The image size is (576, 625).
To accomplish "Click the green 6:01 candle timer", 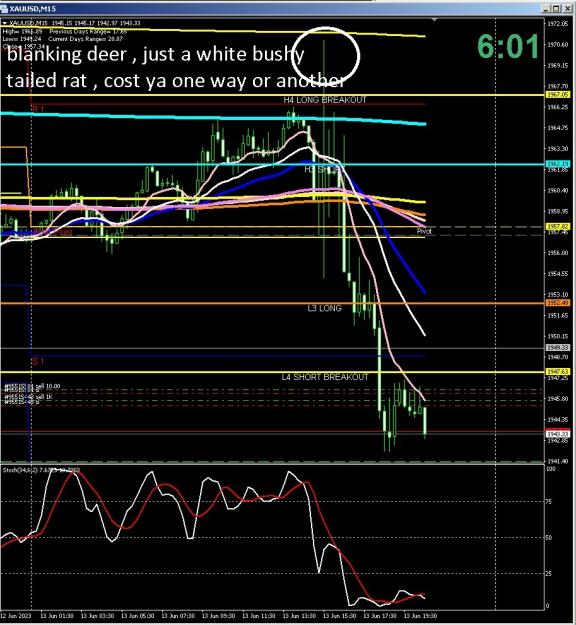I will pos(508,47).
